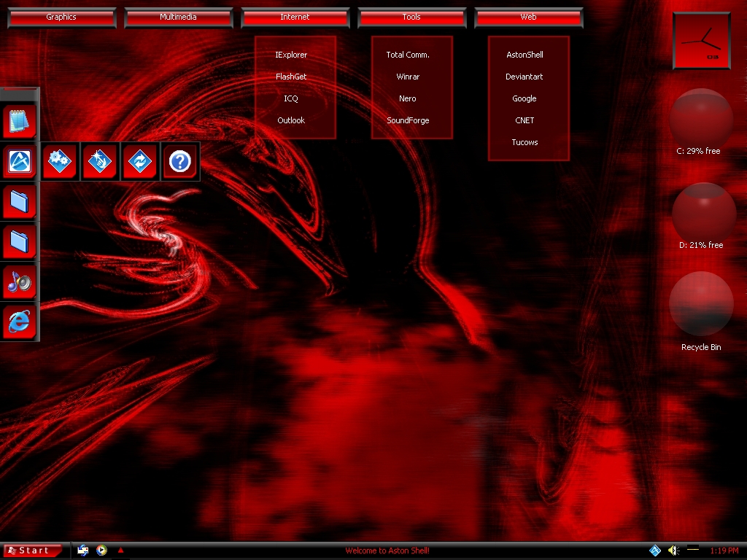The width and height of the screenshot is (747, 560).
Task: Click the Show Desktop icon on the taskbar
Action: coord(83,550)
